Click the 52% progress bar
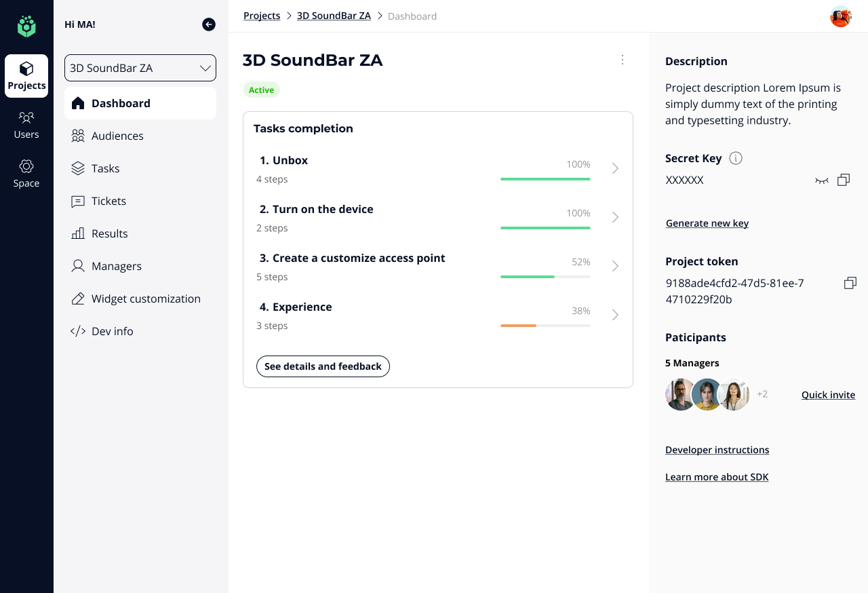 545,277
